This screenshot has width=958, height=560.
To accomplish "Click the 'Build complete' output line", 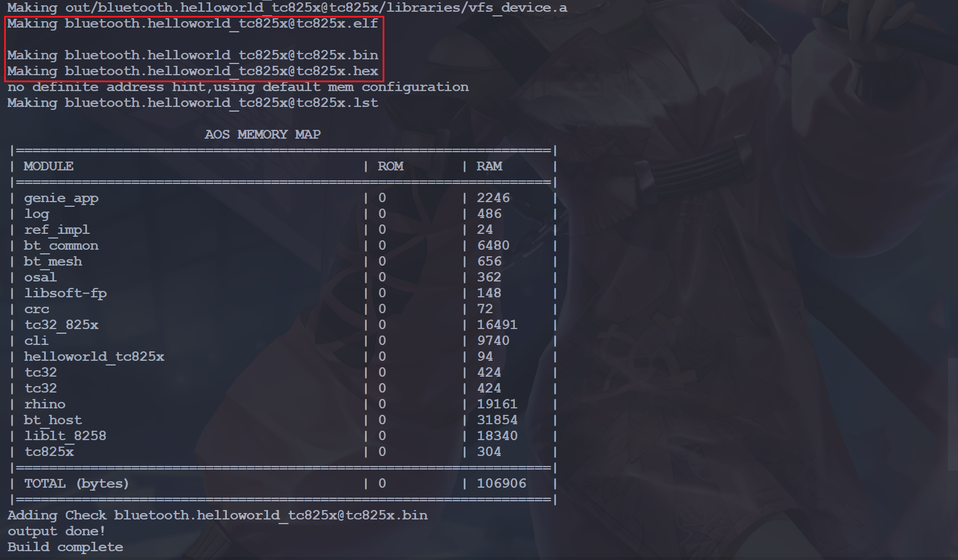I will tap(65, 547).
